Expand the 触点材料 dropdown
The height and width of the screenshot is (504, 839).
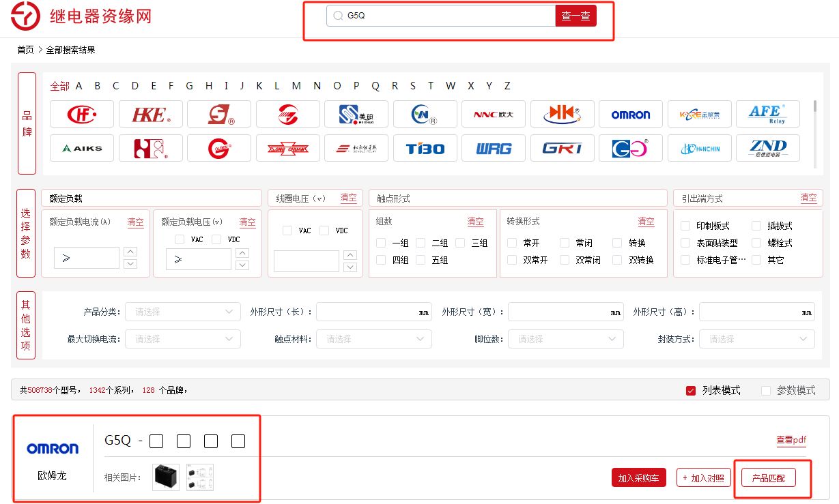pyautogui.click(x=373, y=339)
